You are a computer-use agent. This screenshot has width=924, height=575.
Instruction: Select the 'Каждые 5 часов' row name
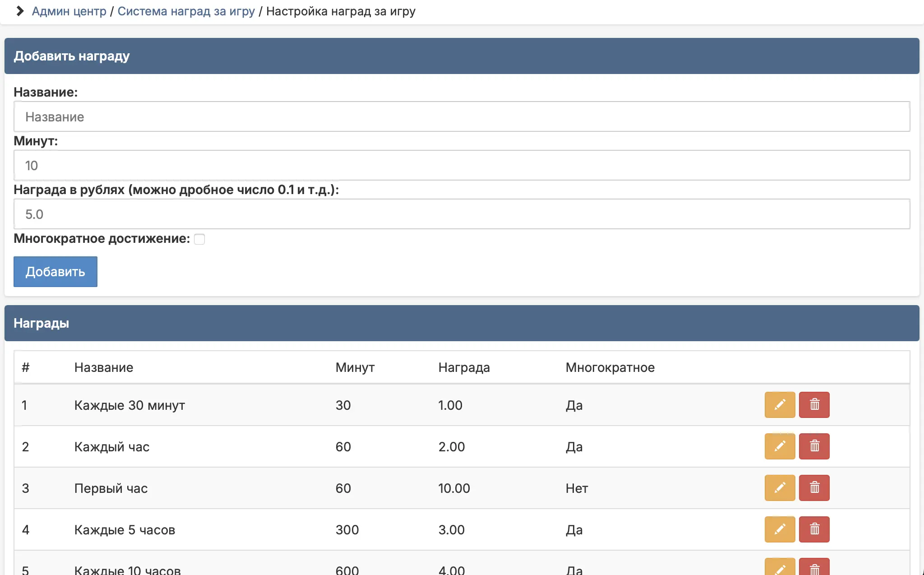(125, 530)
